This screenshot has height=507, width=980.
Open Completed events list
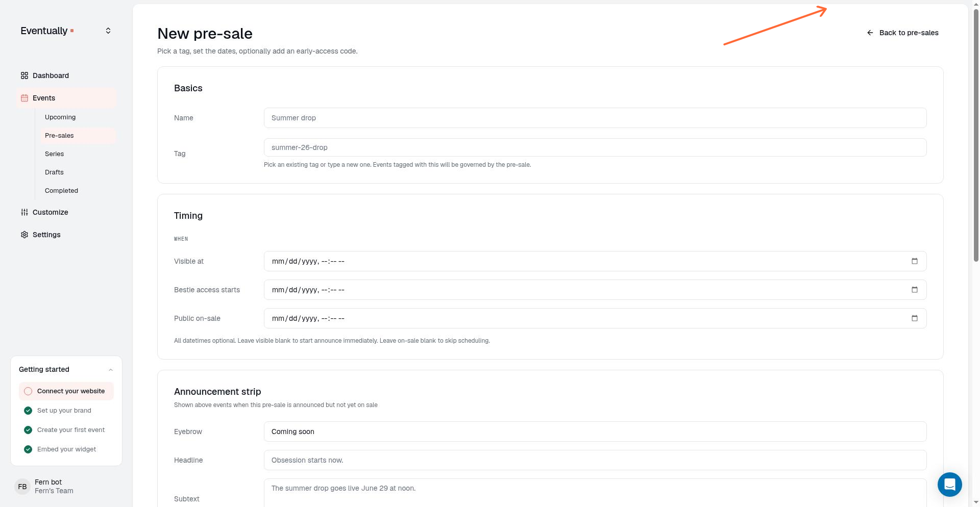coord(78,191)
